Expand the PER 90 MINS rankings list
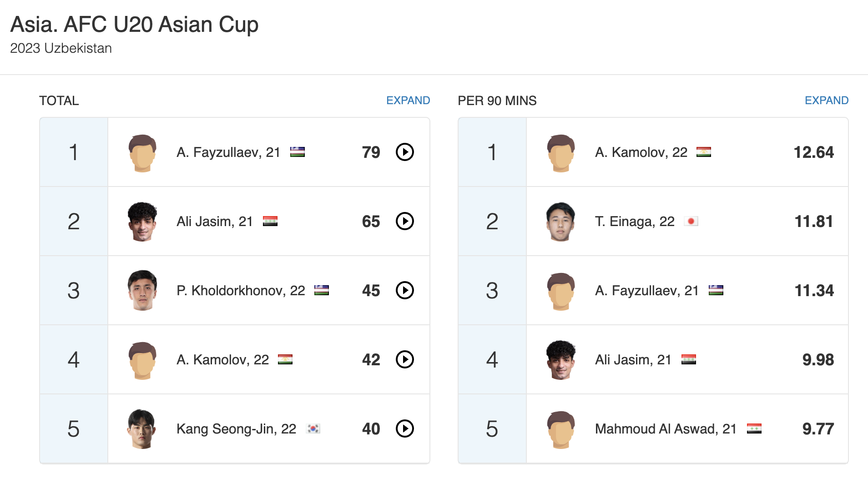 pos(826,101)
